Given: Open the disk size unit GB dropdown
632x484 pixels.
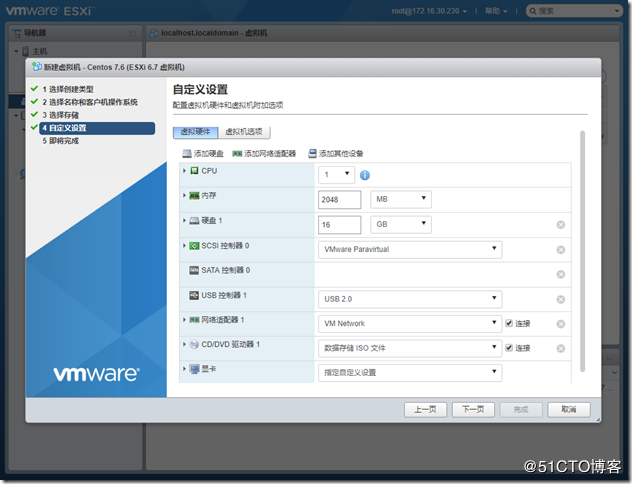Looking at the screenshot, I should click(x=401, y=224).
